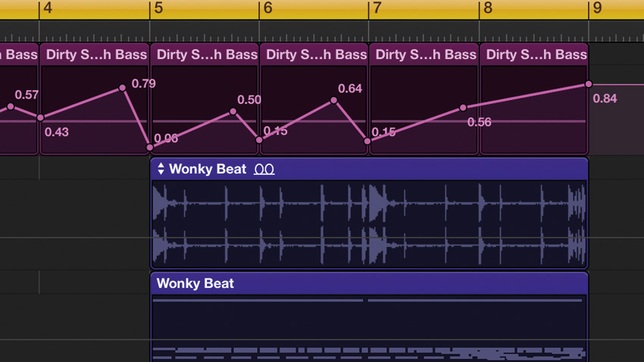Click the automation point valued 0.84
Viewport: 644px width, 362px height.
point(589,84)
